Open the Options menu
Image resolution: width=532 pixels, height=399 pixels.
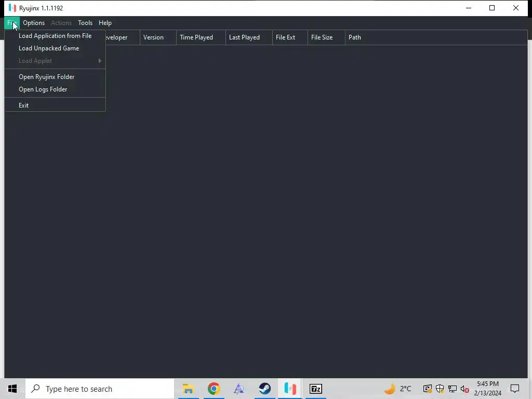click(34, 23)
